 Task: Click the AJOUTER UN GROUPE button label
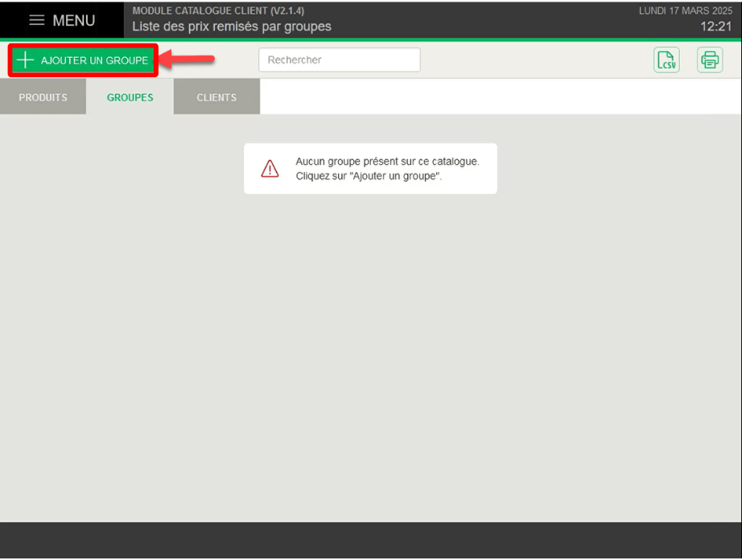click(x=95, y=60)
